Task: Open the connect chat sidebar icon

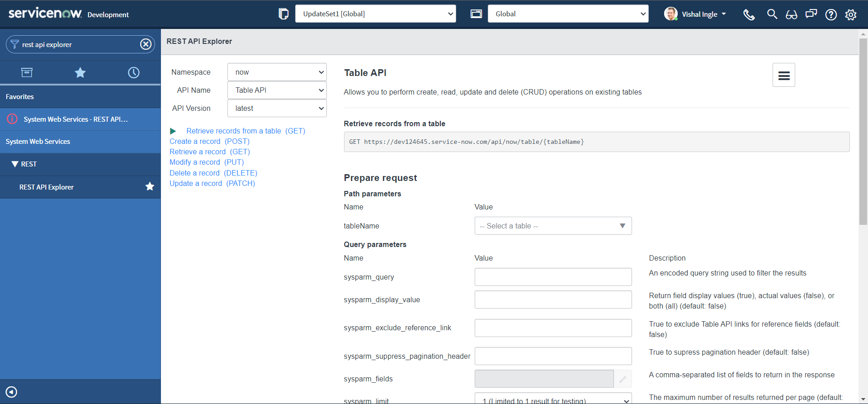Action: click(x=811, y=14)
